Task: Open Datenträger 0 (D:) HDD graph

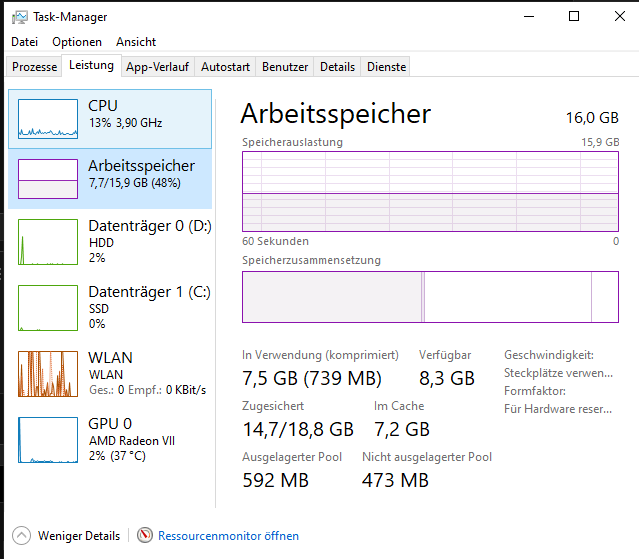Action: click(48, 241)
